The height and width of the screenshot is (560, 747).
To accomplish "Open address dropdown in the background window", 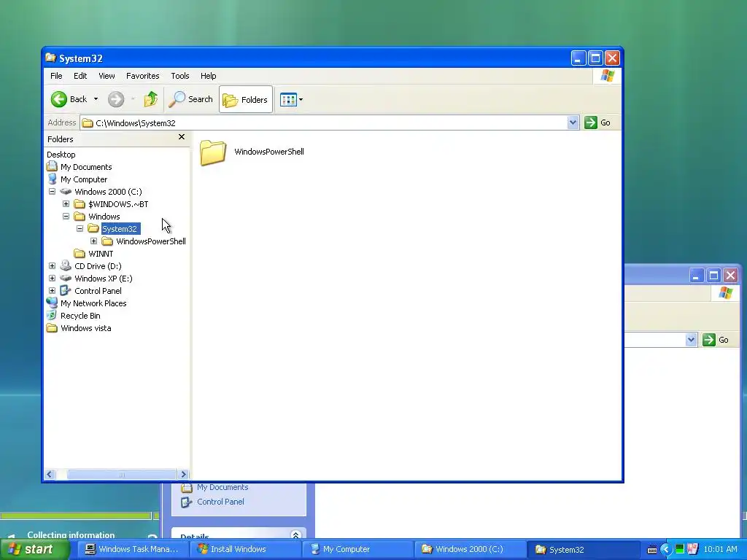I will (692, 340).
